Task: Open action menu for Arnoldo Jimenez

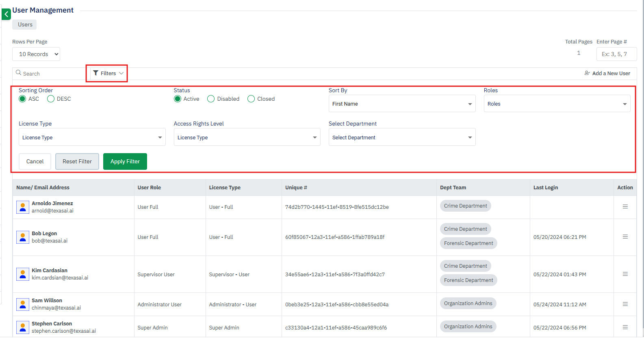Action: [625, 207]
